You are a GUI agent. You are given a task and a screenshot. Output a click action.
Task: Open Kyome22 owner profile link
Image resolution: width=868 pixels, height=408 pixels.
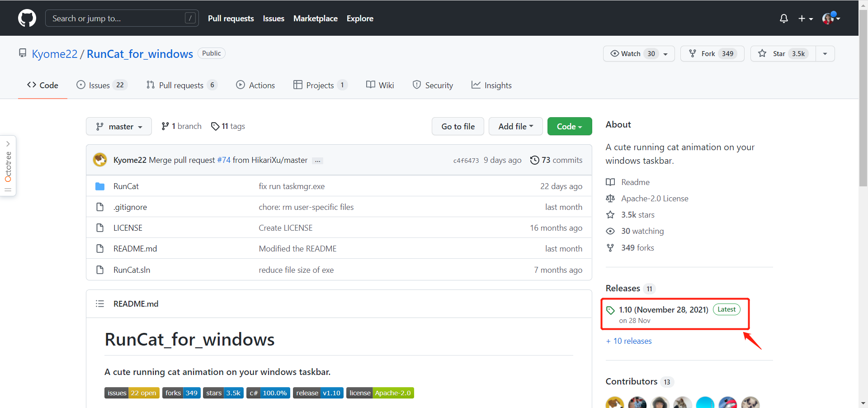(x=55, y=54)
